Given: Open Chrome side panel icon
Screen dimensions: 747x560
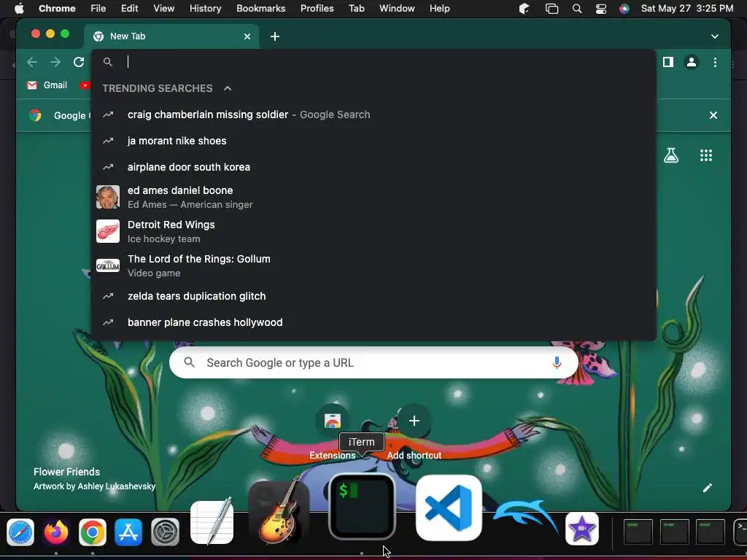Looking at the screenshot, I should point(668,62).
